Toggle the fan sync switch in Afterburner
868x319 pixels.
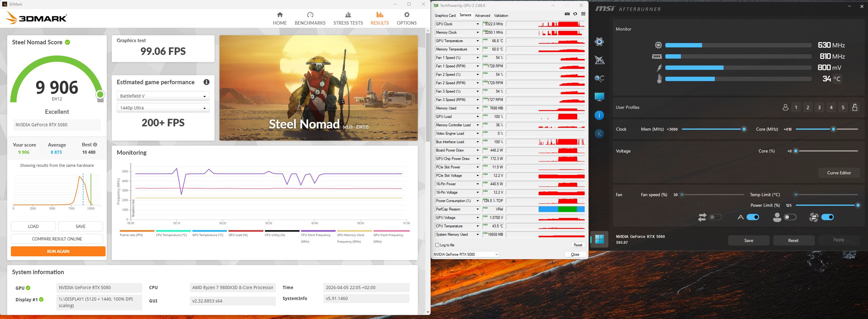828,217
